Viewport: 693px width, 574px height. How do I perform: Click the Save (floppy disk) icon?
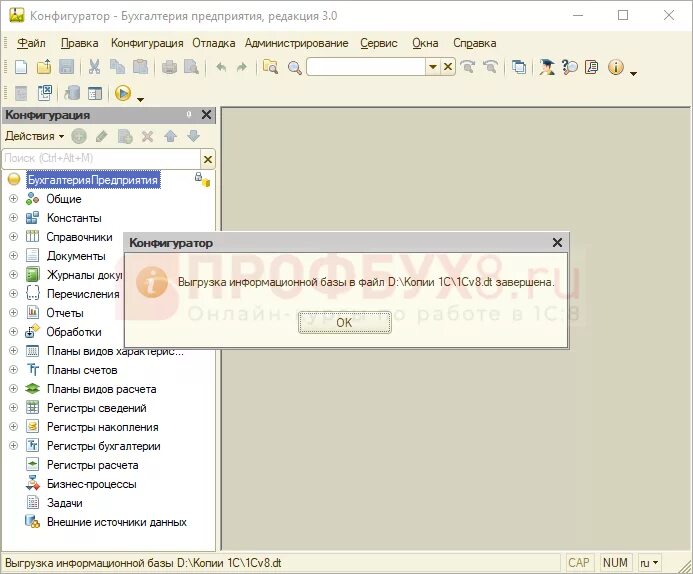tap(66, 67)
